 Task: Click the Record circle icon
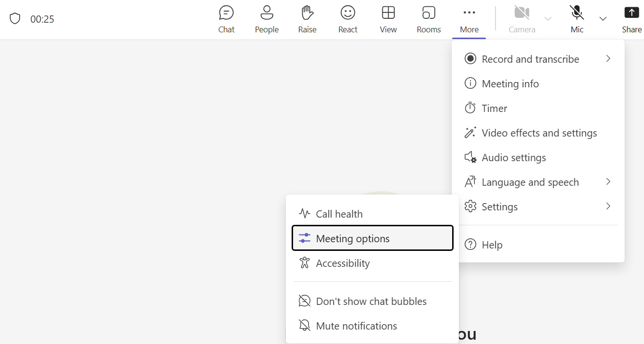[x=470, y=59]
